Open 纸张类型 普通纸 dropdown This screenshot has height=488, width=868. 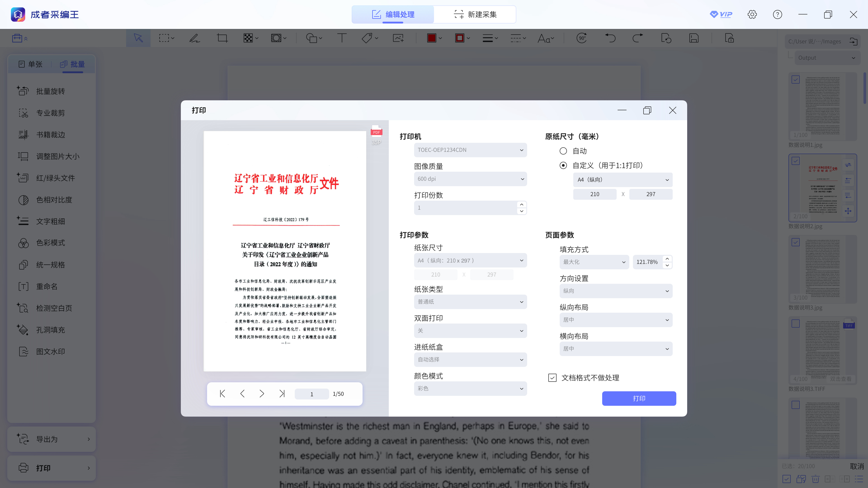click(x=470, y=302)
